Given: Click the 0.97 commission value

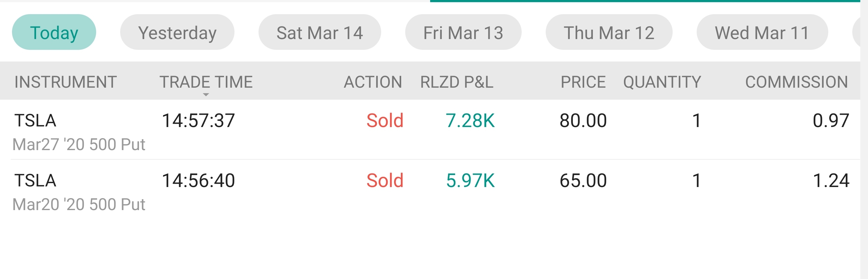Looking at the screenshot, I should click(831, 121).
